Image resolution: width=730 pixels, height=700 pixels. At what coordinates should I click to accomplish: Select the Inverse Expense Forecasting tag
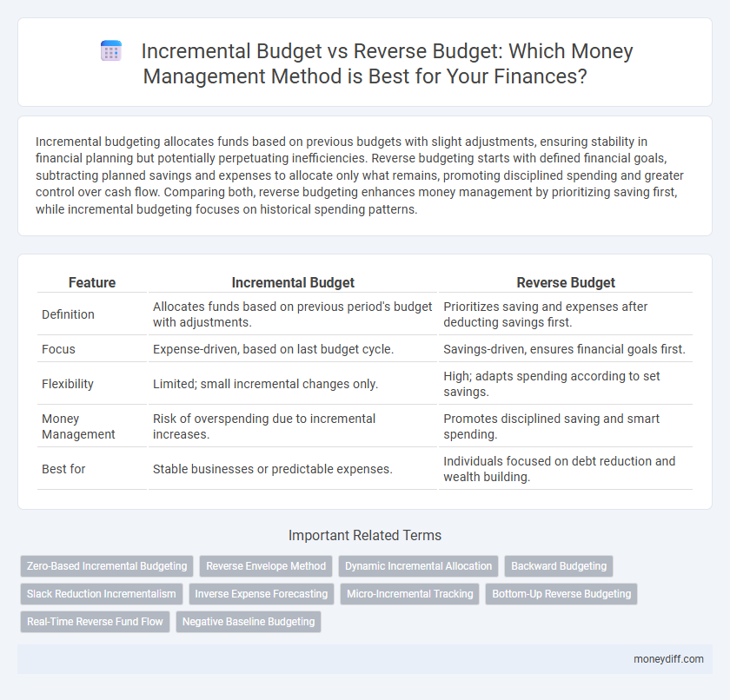point(261,594)
